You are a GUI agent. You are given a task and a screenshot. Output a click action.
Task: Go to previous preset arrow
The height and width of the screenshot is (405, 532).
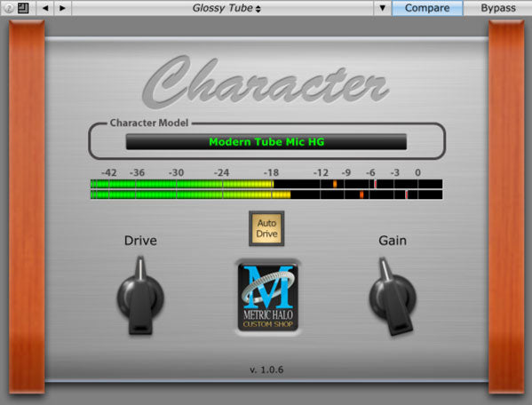tap(45, 8)
